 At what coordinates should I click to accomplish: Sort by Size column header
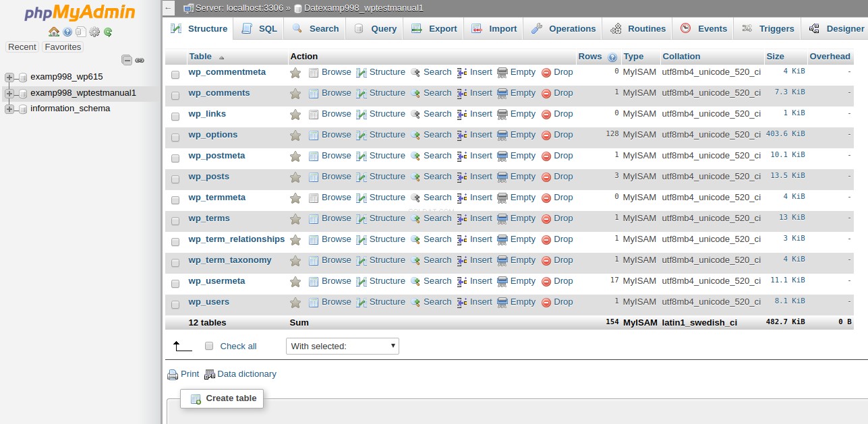pos(775,57)
